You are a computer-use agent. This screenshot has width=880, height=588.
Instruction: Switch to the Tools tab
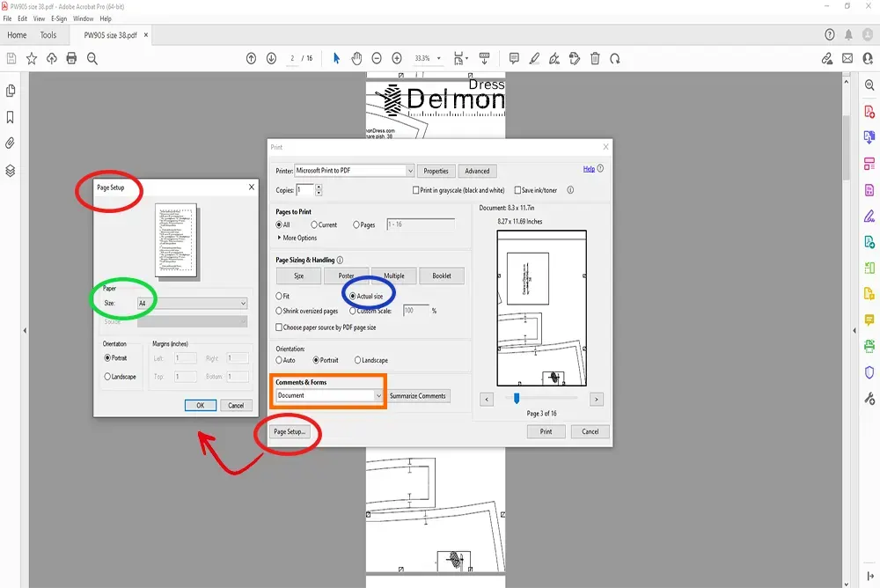click(x=48, y=35)
